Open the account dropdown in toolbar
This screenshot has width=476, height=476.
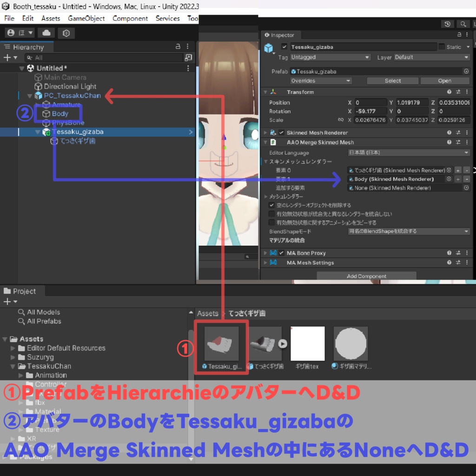point(20,33)
